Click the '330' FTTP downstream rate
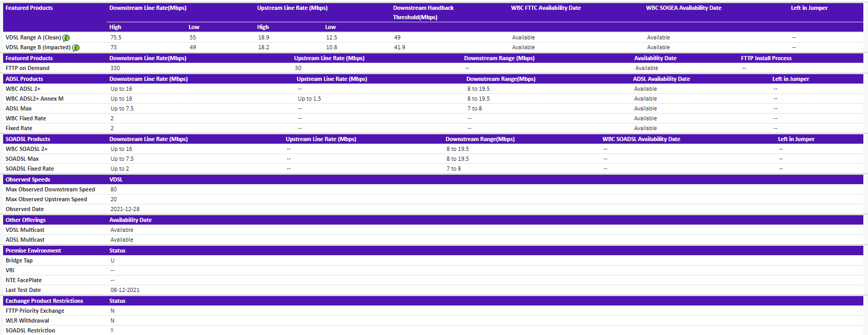This screenshot has width=868, height=335. pyautogui.click(x=115, y=68)
